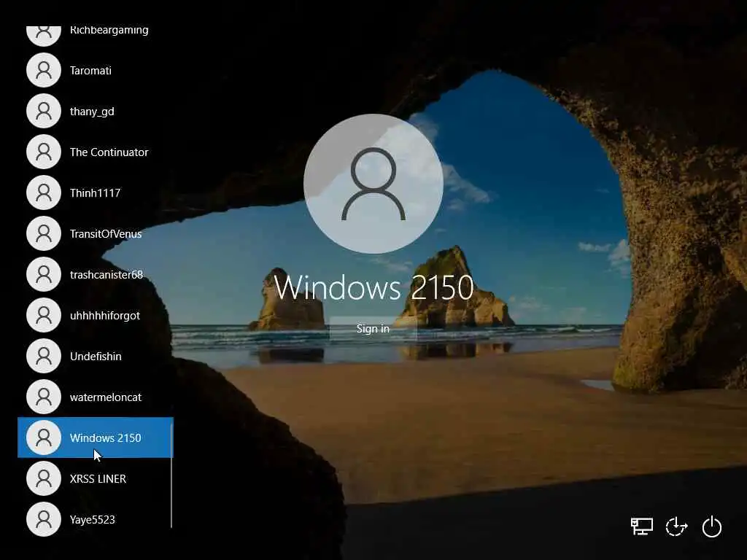The width and height of the screenshot is (747, 560).
Task: Select user name Taromati
Action: point(90,71)
